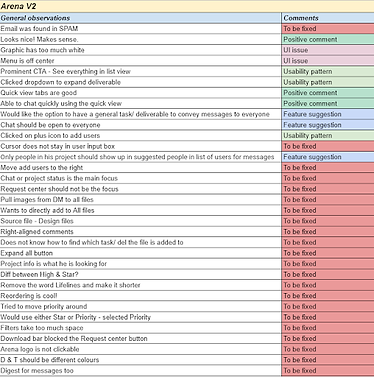Select 'Download bar blocked the Request center button'
374x377 pixels.
click(x=140, y=338)
